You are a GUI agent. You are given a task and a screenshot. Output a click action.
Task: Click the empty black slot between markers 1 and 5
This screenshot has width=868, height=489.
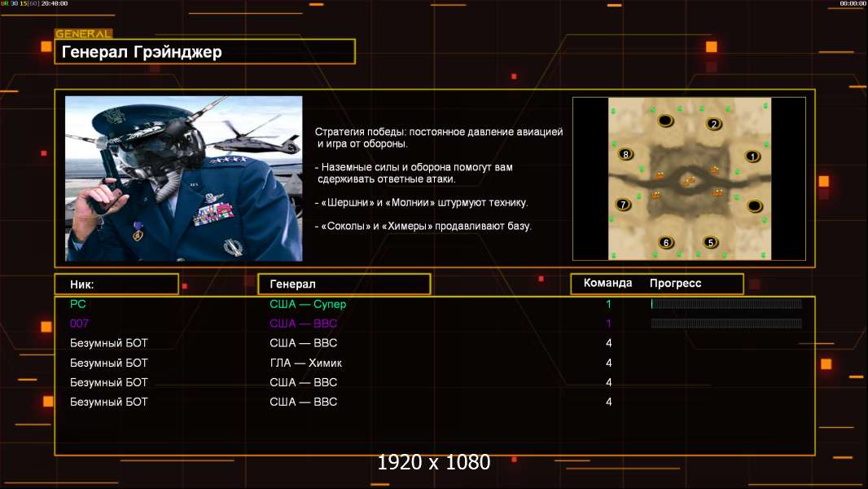point(755,206)
